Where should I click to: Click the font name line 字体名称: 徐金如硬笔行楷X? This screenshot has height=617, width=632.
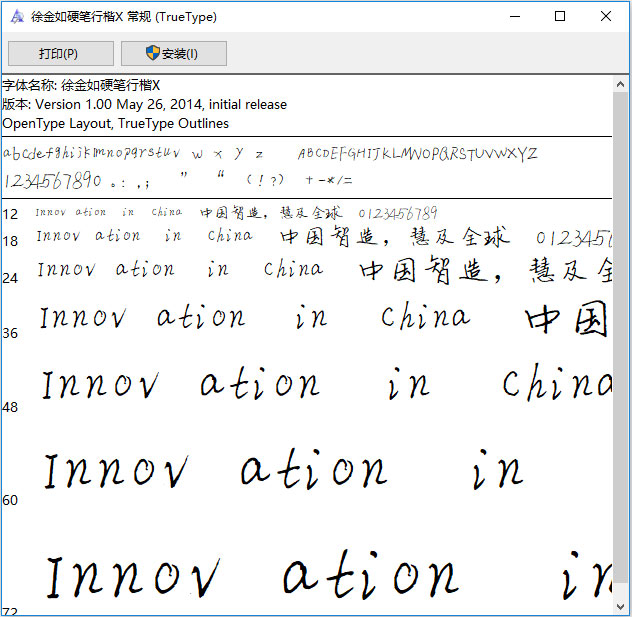81,85
